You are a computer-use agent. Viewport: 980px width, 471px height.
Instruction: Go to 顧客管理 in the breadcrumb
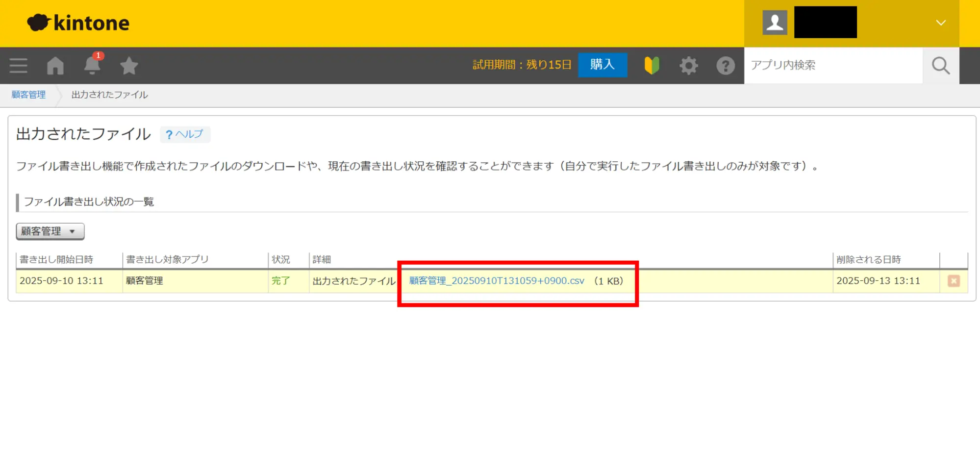point(28,95)
